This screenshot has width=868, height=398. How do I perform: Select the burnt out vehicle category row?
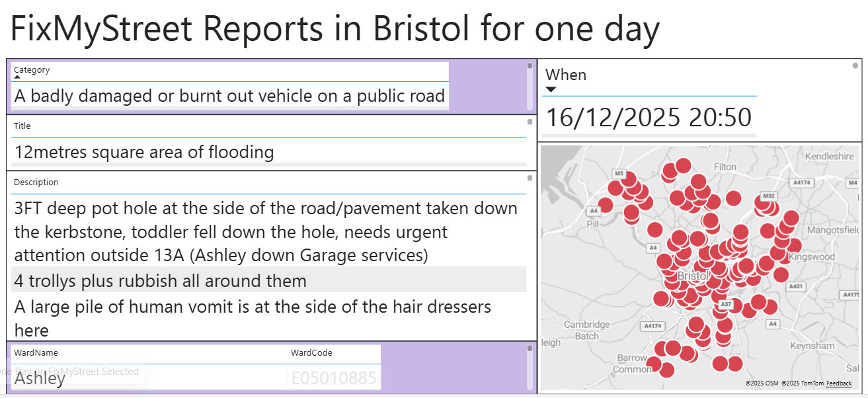click(x=228, y=96)
